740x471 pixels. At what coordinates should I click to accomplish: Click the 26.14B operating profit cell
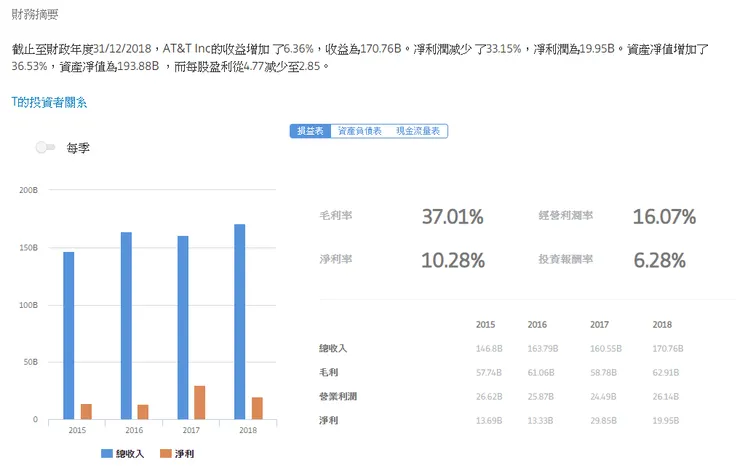coord(666,397)
